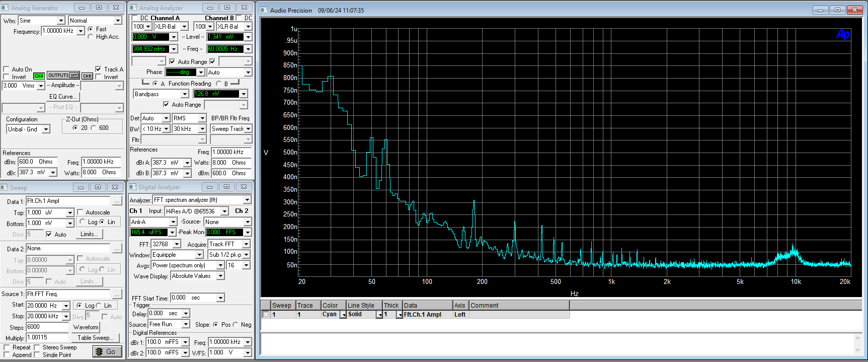Click the Data column header in legend
Screen dimensions: 868x362
point(428,306)
